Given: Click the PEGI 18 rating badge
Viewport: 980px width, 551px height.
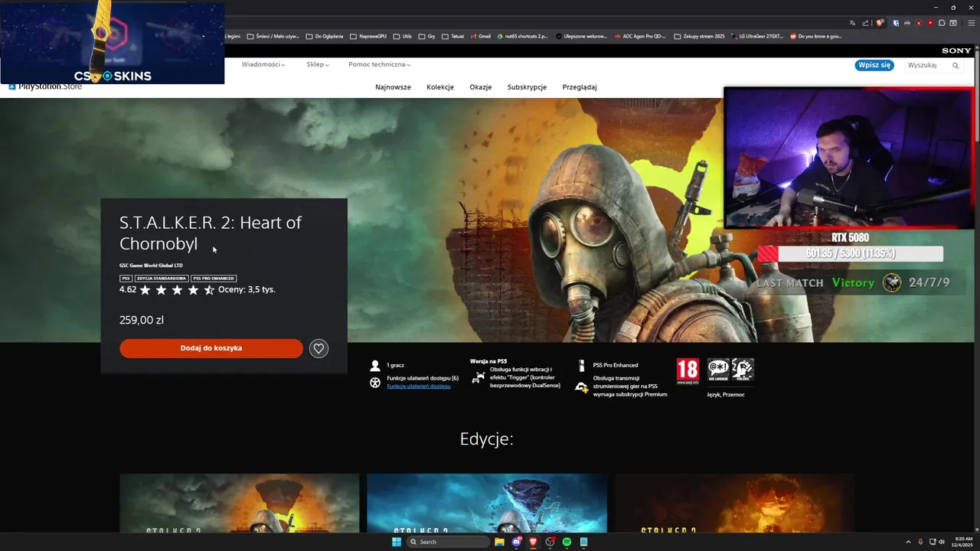Looking at the screenshot, I should [x=688, y=370].
